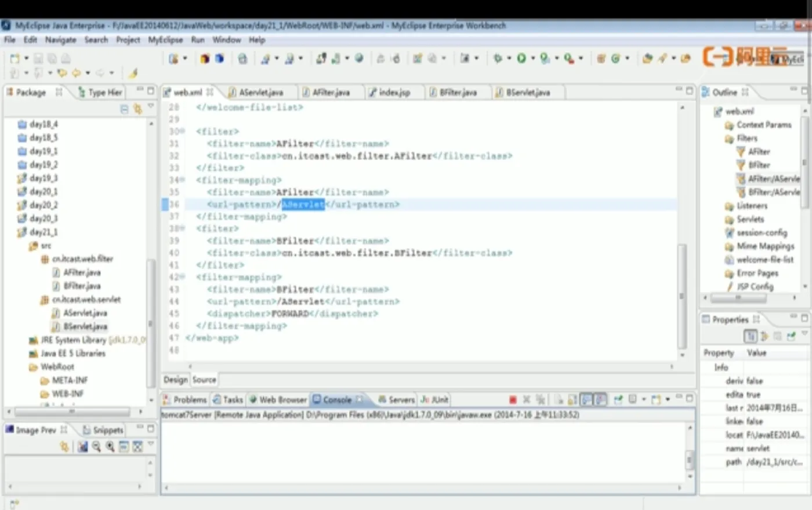Toggle Show Categories in Properties view
Image resolution: width=812 pixels, height=510 pixels.
coord(751,336)
